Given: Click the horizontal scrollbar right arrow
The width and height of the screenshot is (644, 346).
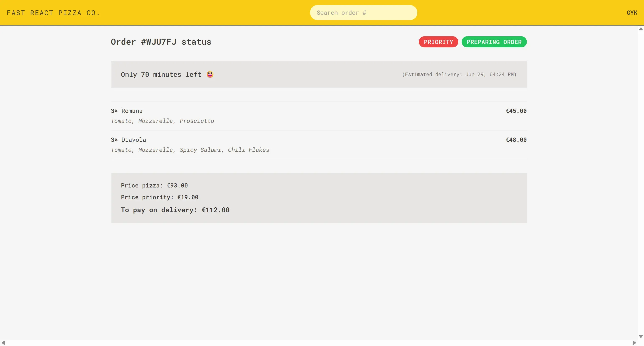Looking at the screenshot, I should tap(634, 343).
